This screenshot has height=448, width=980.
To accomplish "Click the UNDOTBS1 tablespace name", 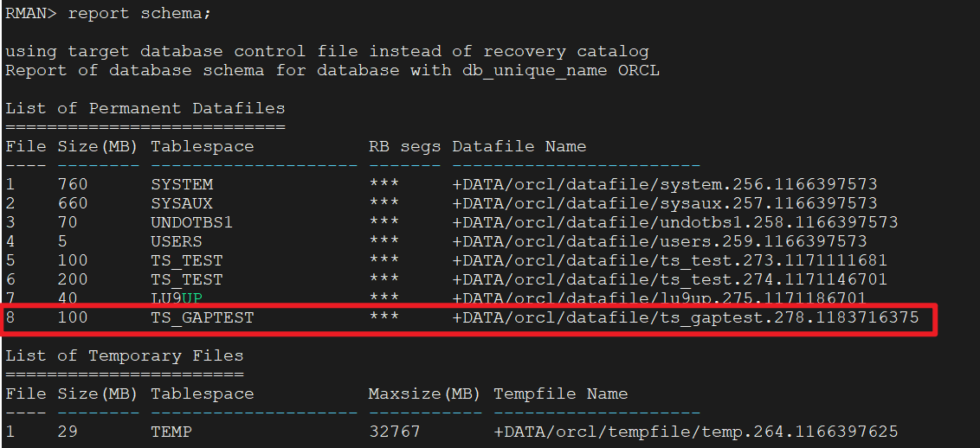I will point(192,223).
